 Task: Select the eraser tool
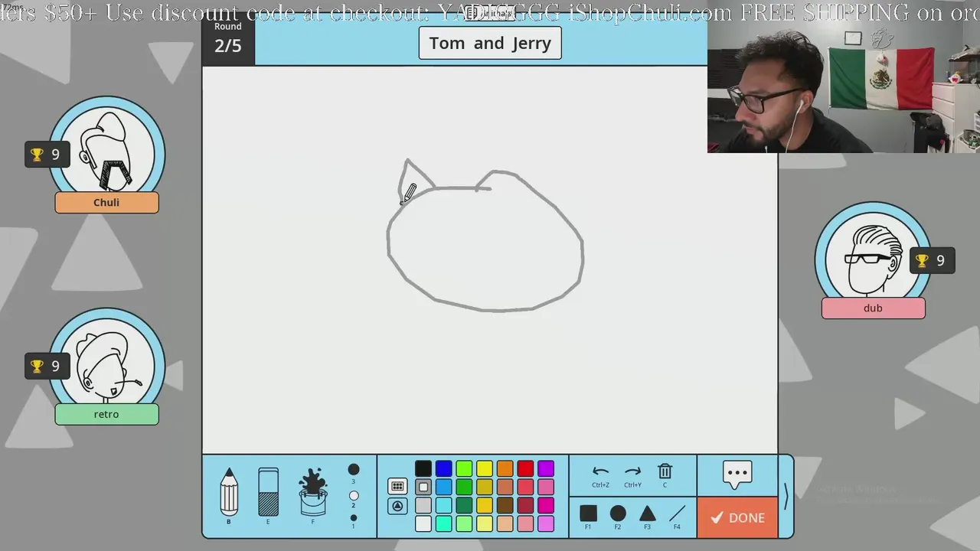[x=268, y=492]
